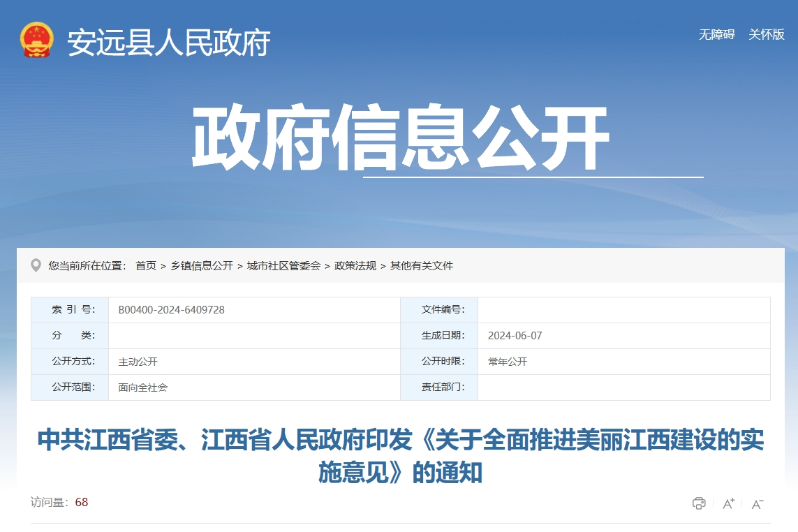Click index number B00400-2024-6409728
Image resolution: width=798 pixels, height=532 pixels.
click(171, 310)
